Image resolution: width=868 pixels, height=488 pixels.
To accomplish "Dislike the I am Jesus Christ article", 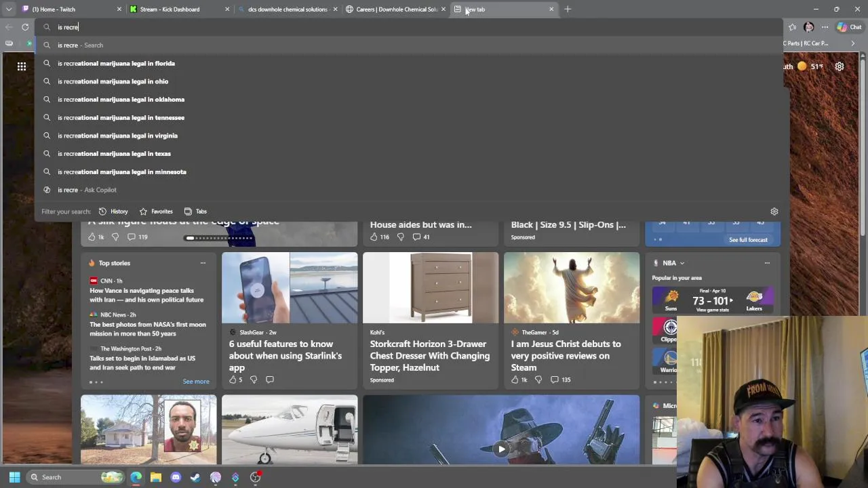I will 538,380.
